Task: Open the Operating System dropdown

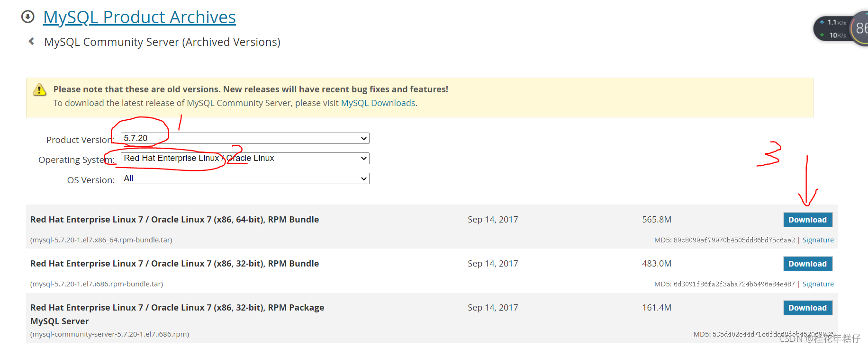Action: (245, 158)
